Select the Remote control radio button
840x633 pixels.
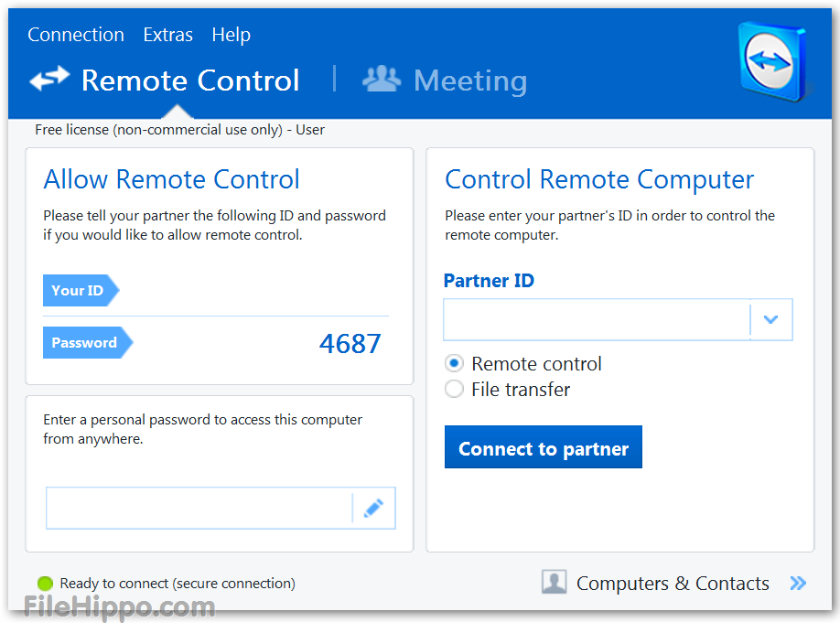pos(454,363)
